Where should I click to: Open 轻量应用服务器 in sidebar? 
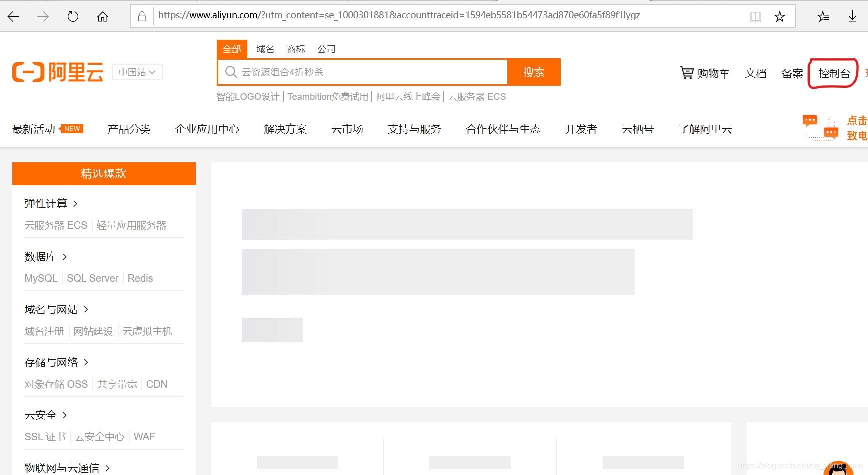coord(131,226)
